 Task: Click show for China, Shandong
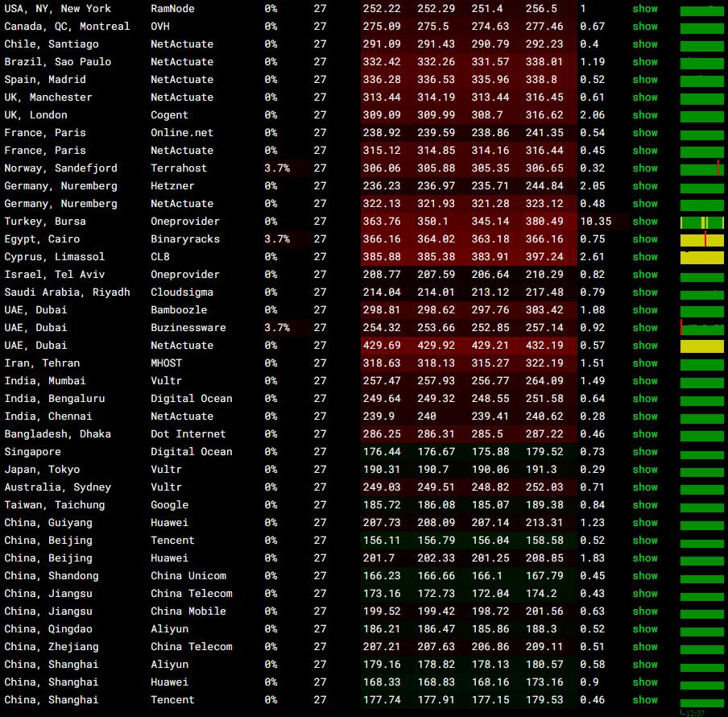[645, 576]
